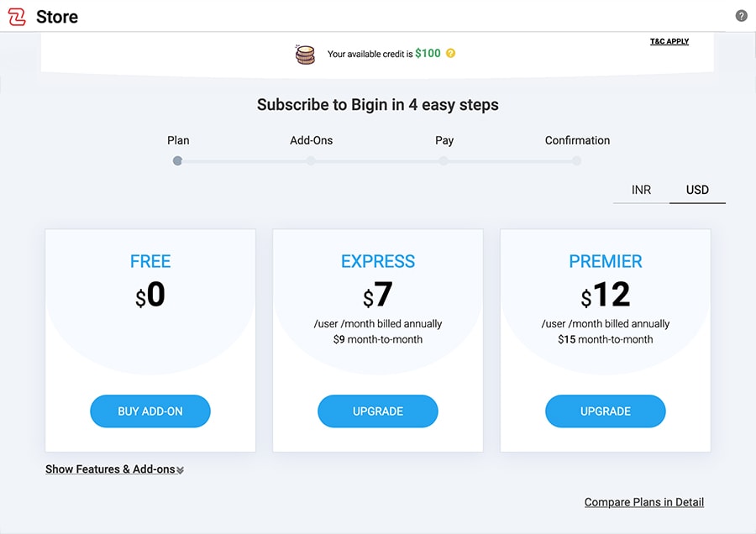Viewport: 756px width, 534px height.
Task: Expand Show Features & Add-ons
Action: point(113,469)
